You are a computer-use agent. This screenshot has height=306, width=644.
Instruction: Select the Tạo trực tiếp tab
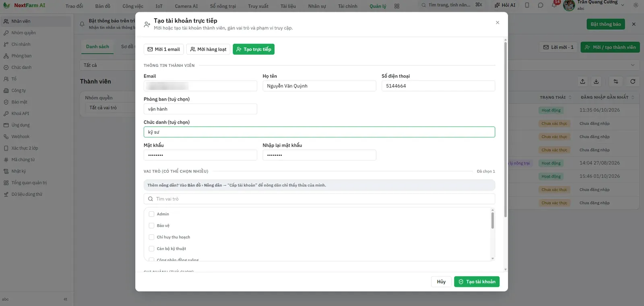[x=254, y=49]
